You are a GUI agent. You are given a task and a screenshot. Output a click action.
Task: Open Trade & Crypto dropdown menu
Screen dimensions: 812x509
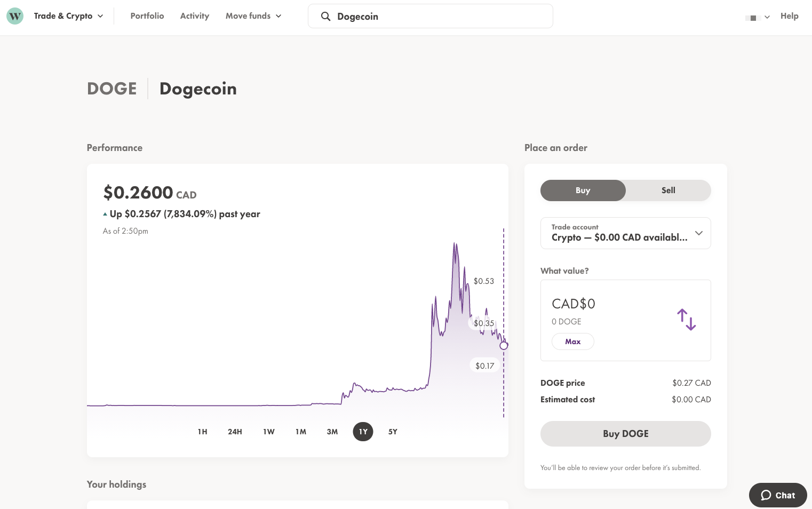(x=68, y=16)
